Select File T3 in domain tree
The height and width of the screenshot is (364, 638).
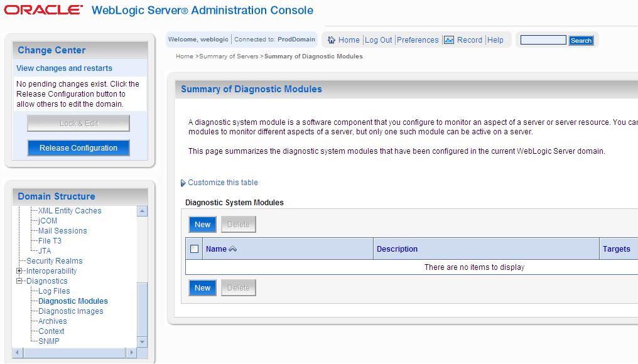click(50, 241)
